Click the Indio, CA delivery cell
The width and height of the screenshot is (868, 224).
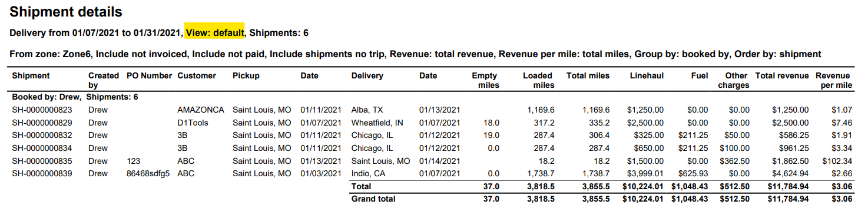coord(368,173)
